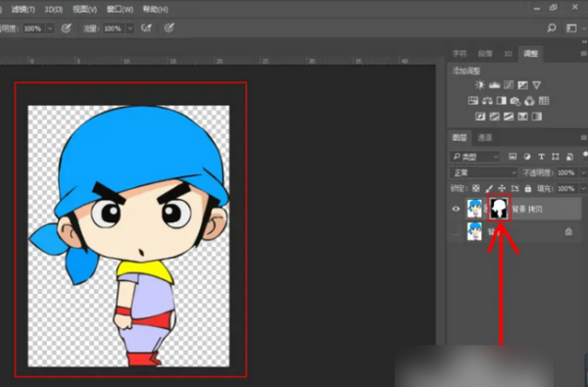Show the hidden 背景 layer
The height and width of the screenshot is (387, 588).
(x=456, y=231)
